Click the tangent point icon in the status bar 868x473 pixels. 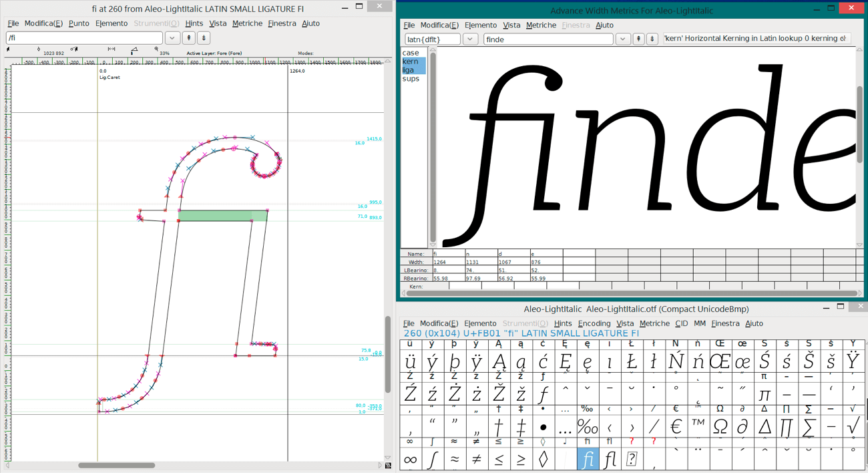pos(38,49)
